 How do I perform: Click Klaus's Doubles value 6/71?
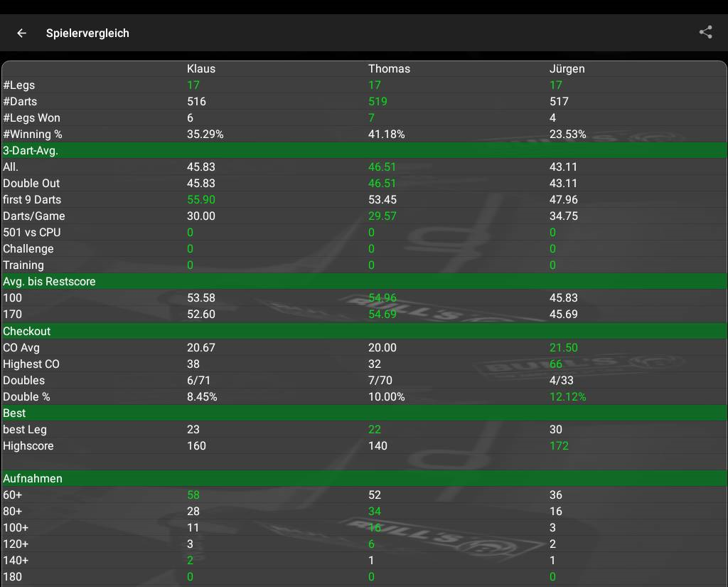pyautogui.click(x=199, y=381)
